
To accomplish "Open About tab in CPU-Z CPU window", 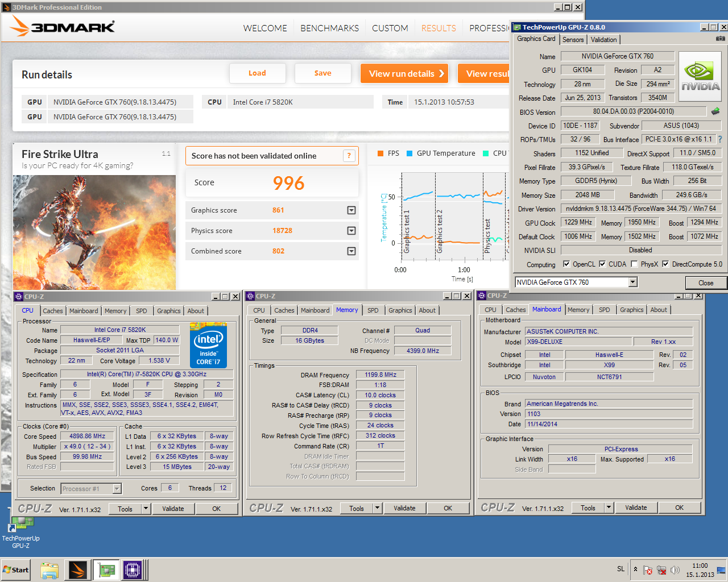I will (196, 311).
